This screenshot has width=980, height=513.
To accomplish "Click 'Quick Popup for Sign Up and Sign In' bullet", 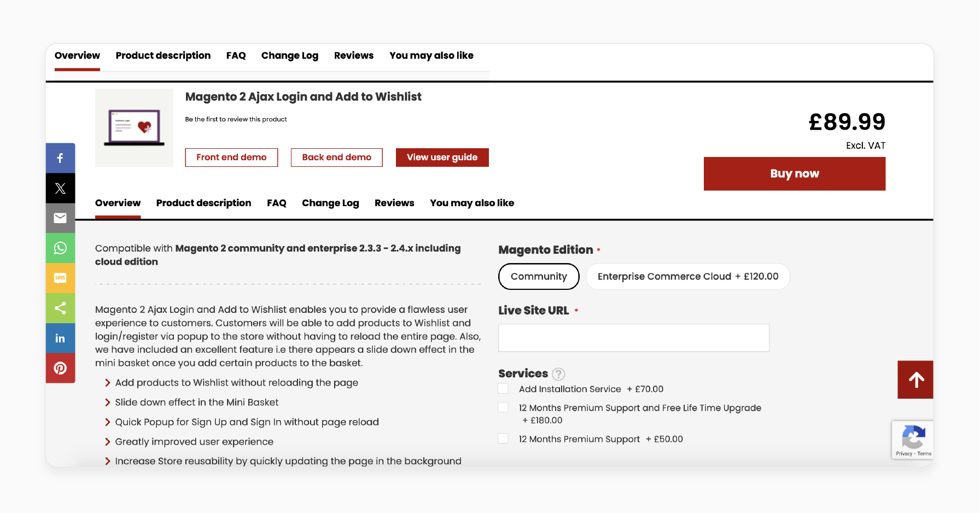I will point(247,422).
